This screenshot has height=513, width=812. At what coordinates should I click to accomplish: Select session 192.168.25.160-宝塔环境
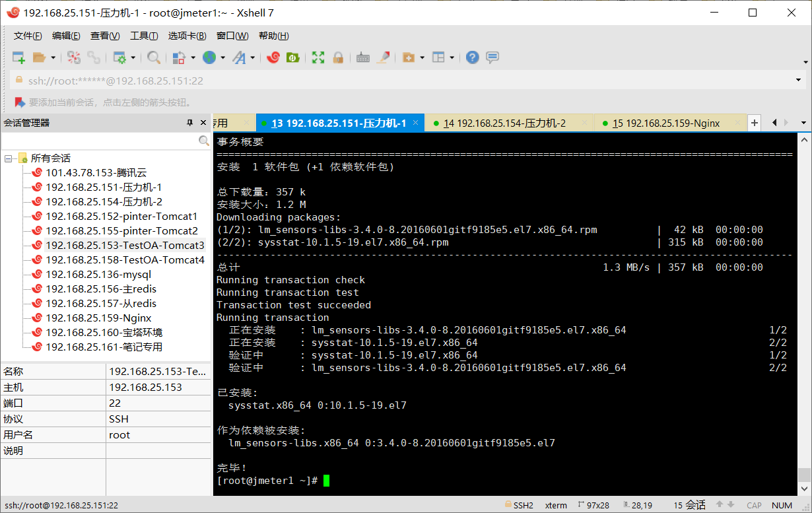click(104, 333)
